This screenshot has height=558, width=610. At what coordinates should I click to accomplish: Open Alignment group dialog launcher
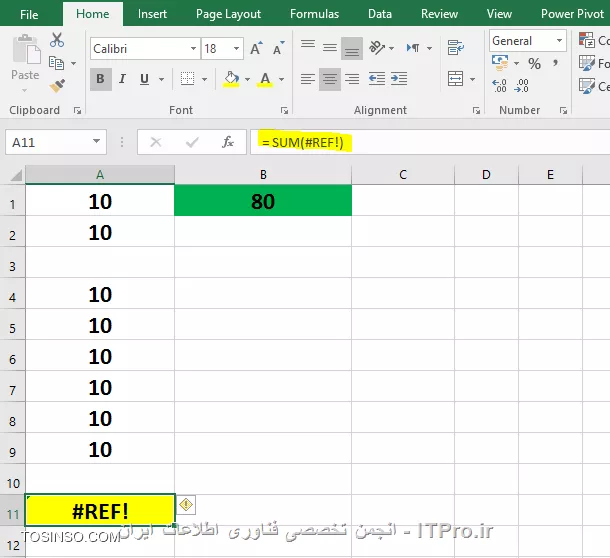point(476,111)
